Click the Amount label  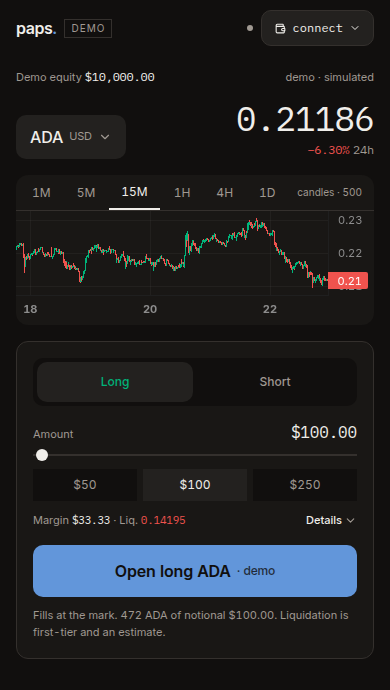[53, 434]
